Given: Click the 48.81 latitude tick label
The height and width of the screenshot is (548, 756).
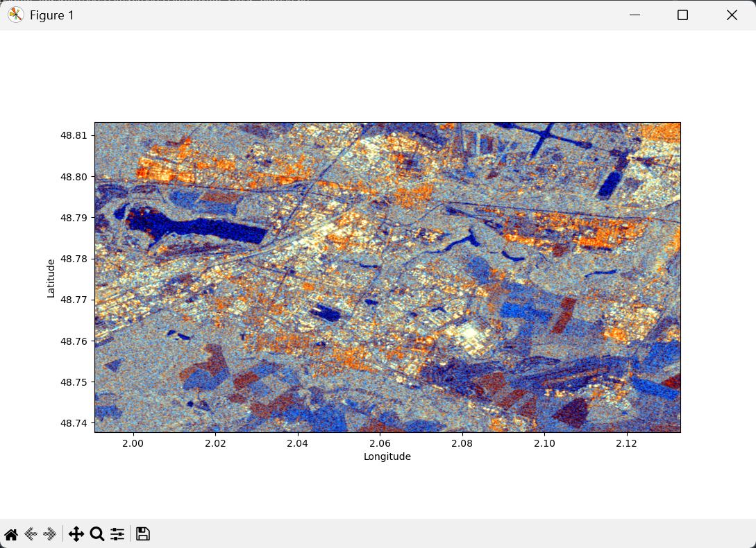Looking at the screenshot, I should point(75,135).
